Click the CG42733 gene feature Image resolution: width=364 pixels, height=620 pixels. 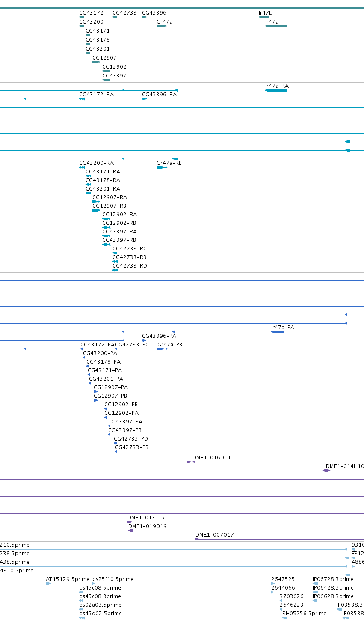tap(115, 17)
